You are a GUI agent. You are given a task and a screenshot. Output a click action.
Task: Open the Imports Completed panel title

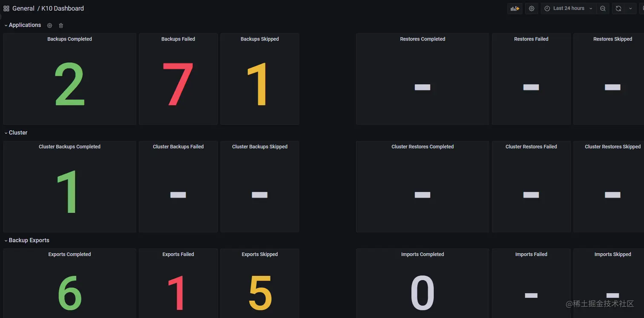[423, 255]
